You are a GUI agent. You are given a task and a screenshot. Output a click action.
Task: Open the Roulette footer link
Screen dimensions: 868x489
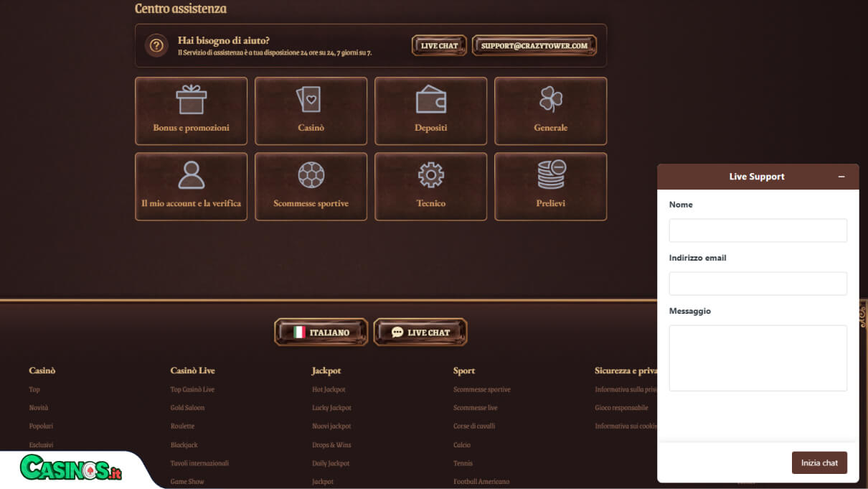(x=182, y=427)
